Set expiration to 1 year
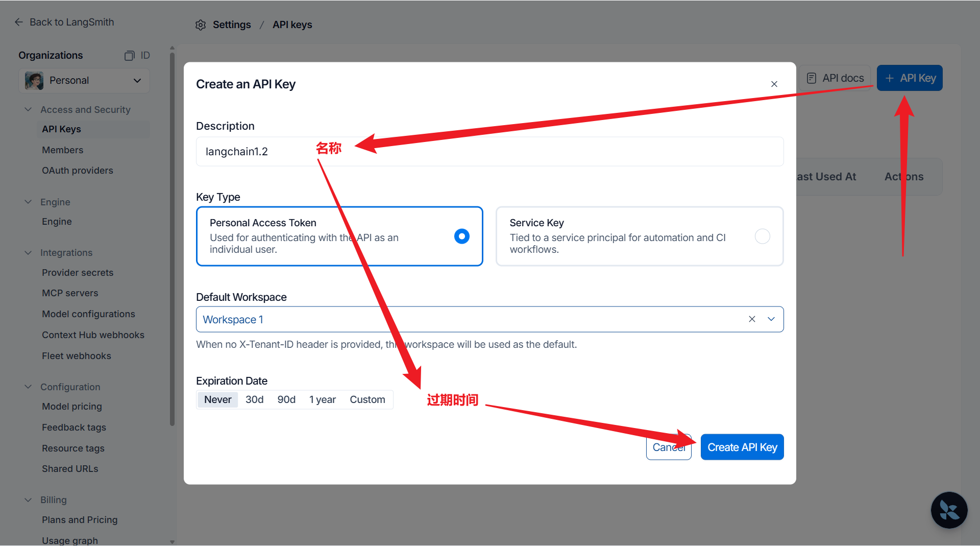 (x=323, y=399)
